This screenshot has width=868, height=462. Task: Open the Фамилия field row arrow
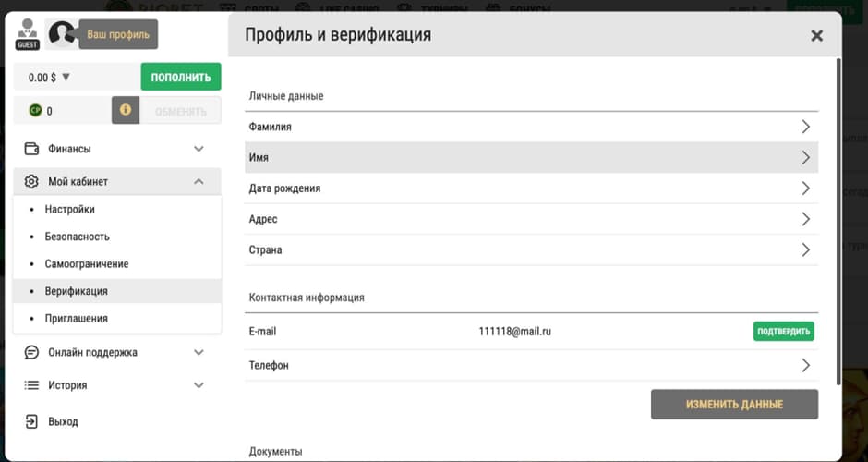(x=805, y=127)
